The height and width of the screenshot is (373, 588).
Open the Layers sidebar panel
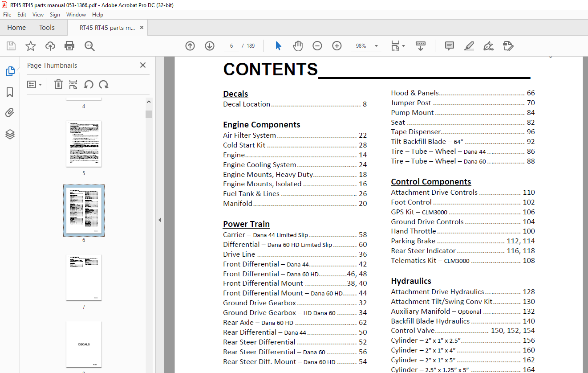(x=10, y=134)
